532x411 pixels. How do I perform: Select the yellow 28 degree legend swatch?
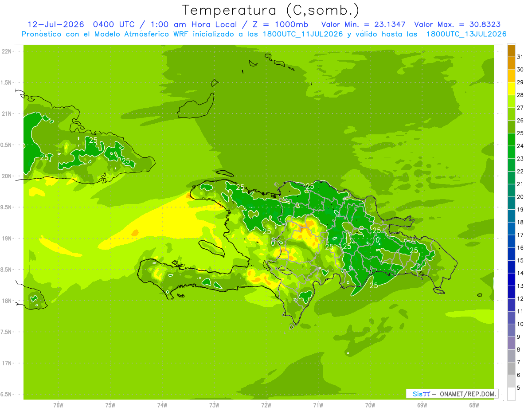tap(511, 89)
